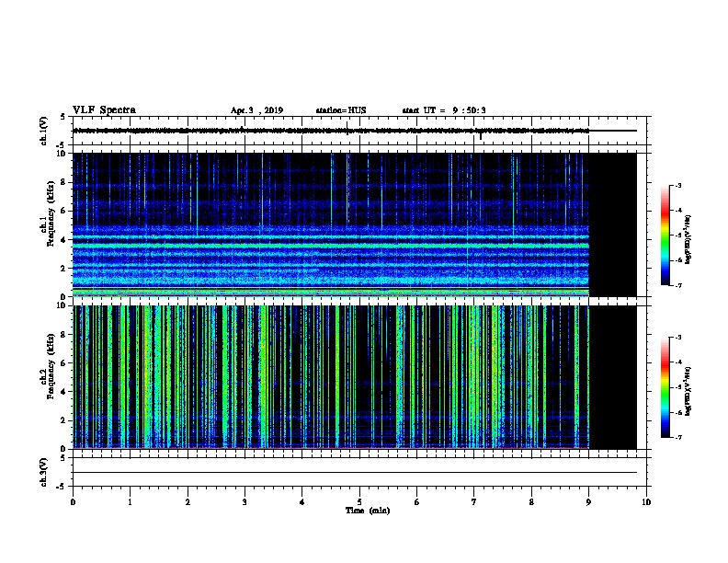728x563 pixels.
Task: Click the "5" tick on the time axis
Action: (359, 502)
